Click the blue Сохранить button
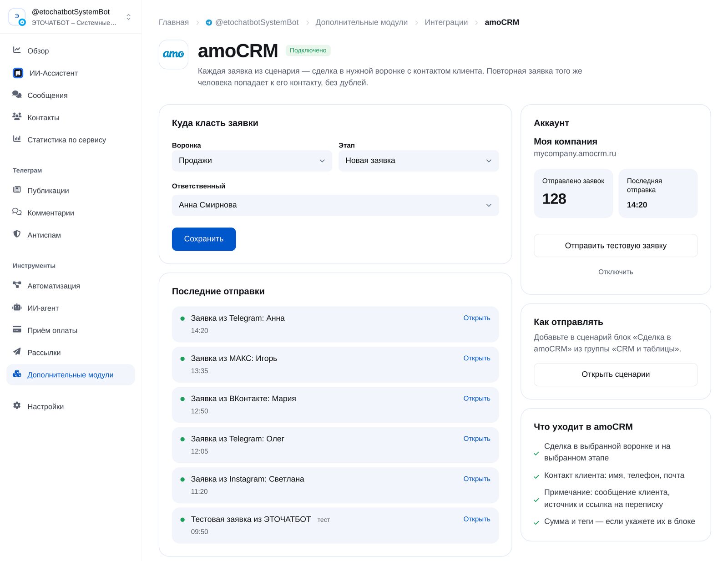Viewport: 728px width, 561px height. [x=204, y=239]
